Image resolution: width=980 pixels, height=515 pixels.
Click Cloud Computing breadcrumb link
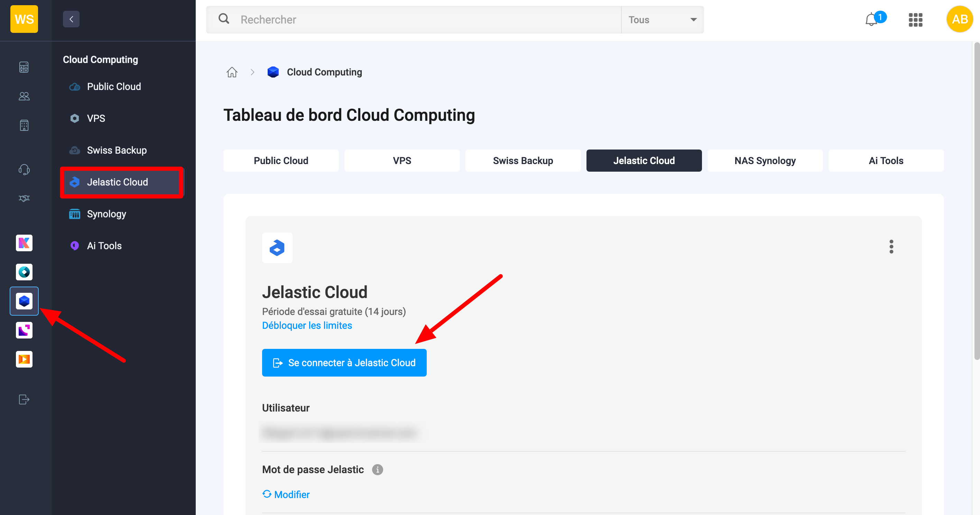coord(324,72)
